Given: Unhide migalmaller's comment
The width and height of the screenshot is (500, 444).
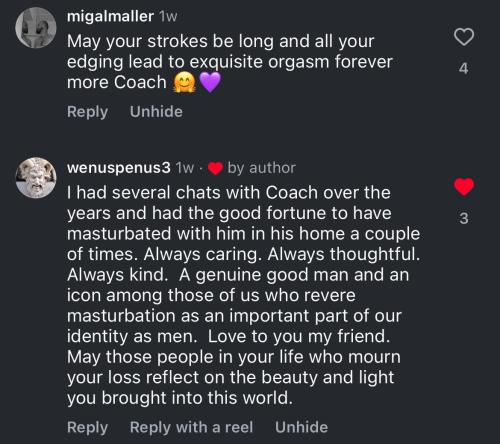Looking at the screenshot, I should click(x=156, y=112).
